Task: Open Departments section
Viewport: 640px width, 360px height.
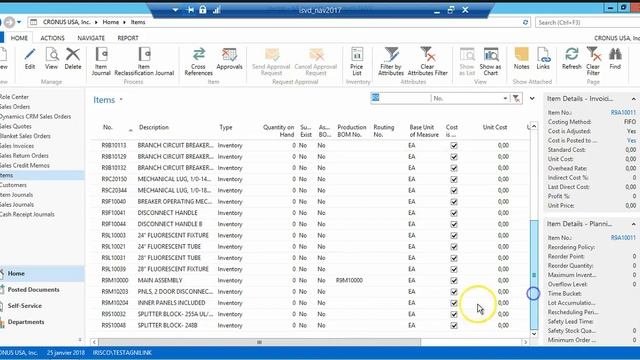Action: (26, 322)
